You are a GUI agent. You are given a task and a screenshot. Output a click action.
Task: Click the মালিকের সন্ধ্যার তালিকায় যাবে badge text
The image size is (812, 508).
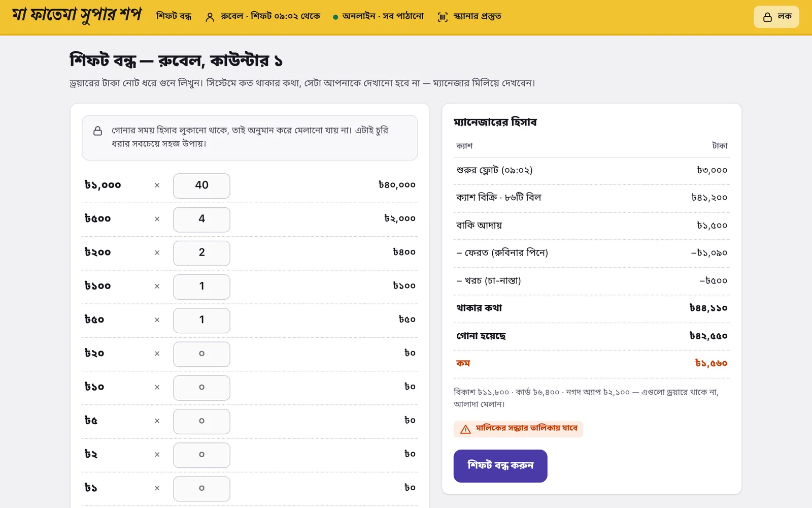[x=526, y=428]
